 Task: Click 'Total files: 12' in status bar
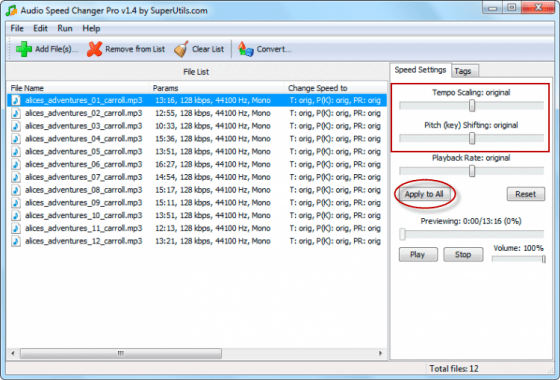point(454,369)
